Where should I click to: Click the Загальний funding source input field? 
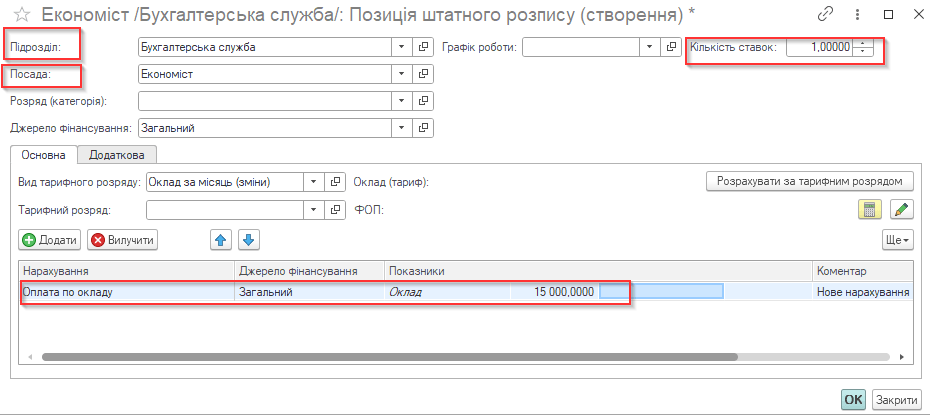[x=265, y=127]
